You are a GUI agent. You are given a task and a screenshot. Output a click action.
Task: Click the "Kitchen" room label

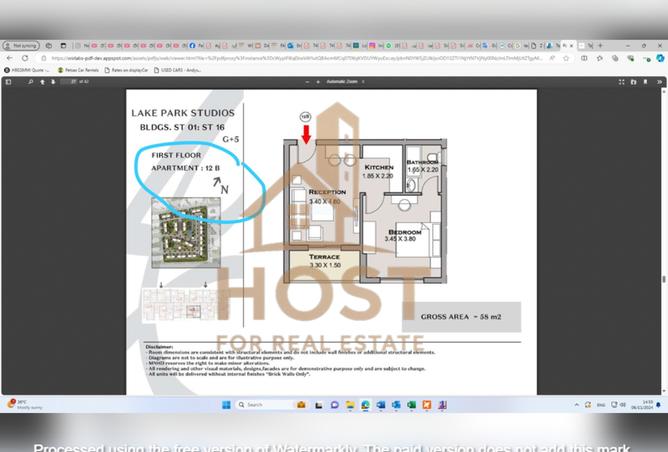(379, 167)
